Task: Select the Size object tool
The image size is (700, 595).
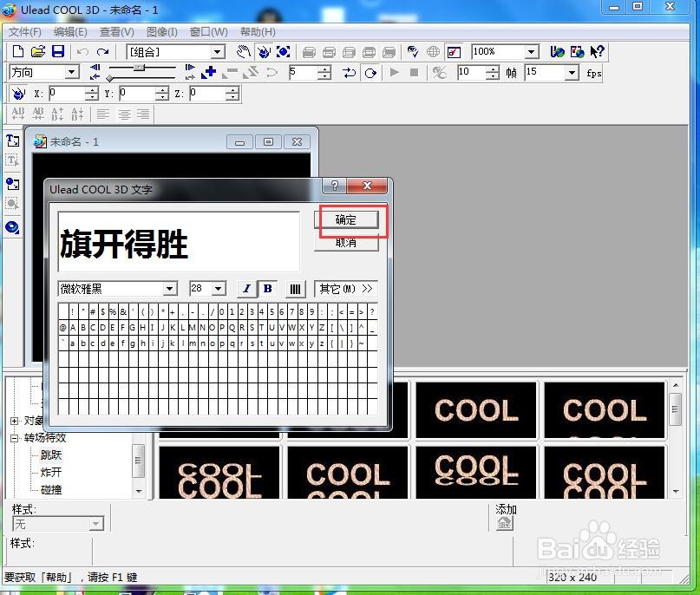Action: (x=284, y=52)
